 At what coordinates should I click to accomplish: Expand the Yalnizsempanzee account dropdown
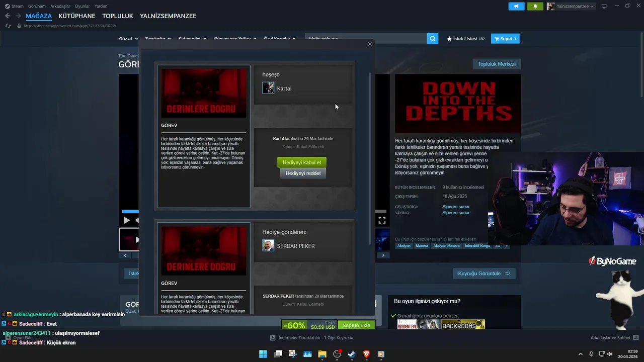pyautogui.click(x=570, y=6)
